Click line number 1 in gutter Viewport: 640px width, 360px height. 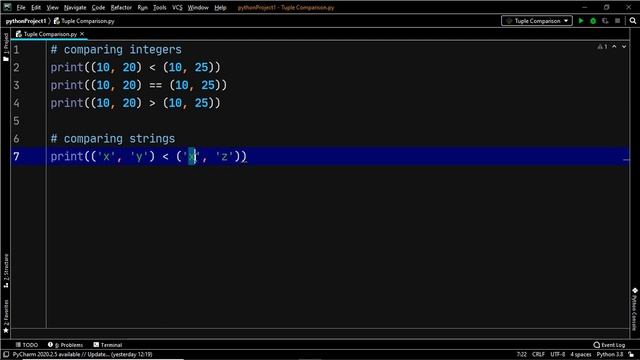16,50
